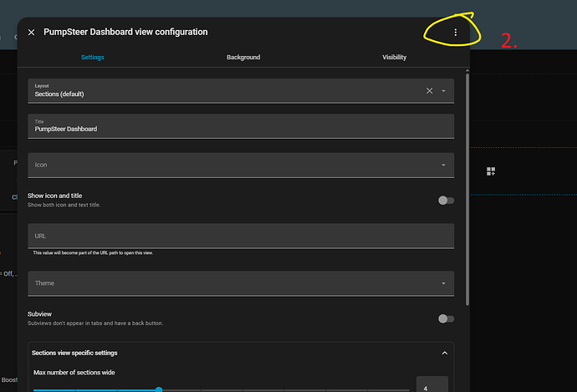Switch to the Visibility tab

click(x=394, y=58)
